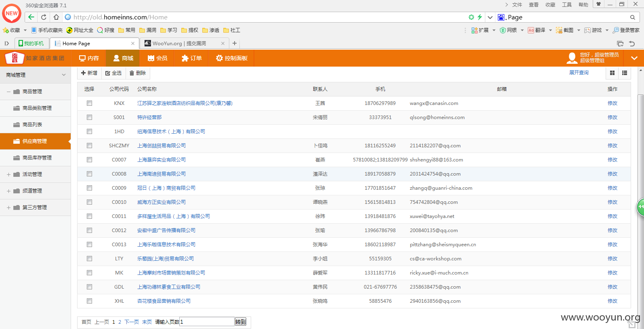This screenshot has height=329, width=644.
Task: Open the 扩展 dropdown arrow
Action: coord(494,30)
